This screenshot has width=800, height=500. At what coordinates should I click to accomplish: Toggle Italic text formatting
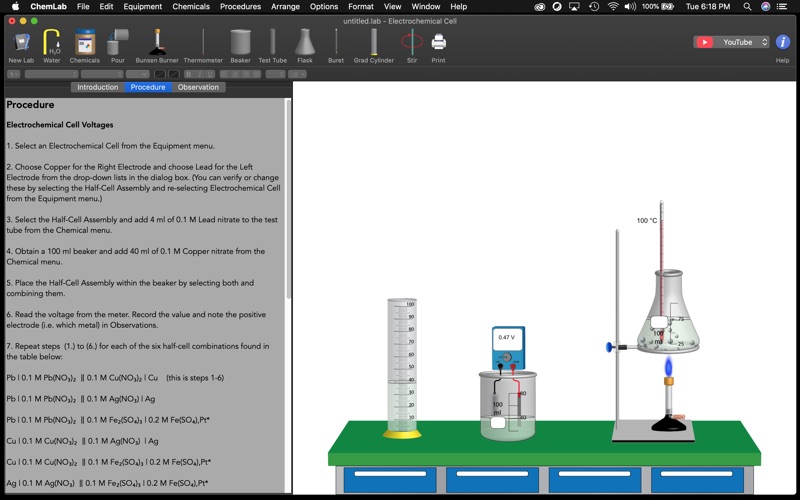[199, 74]
